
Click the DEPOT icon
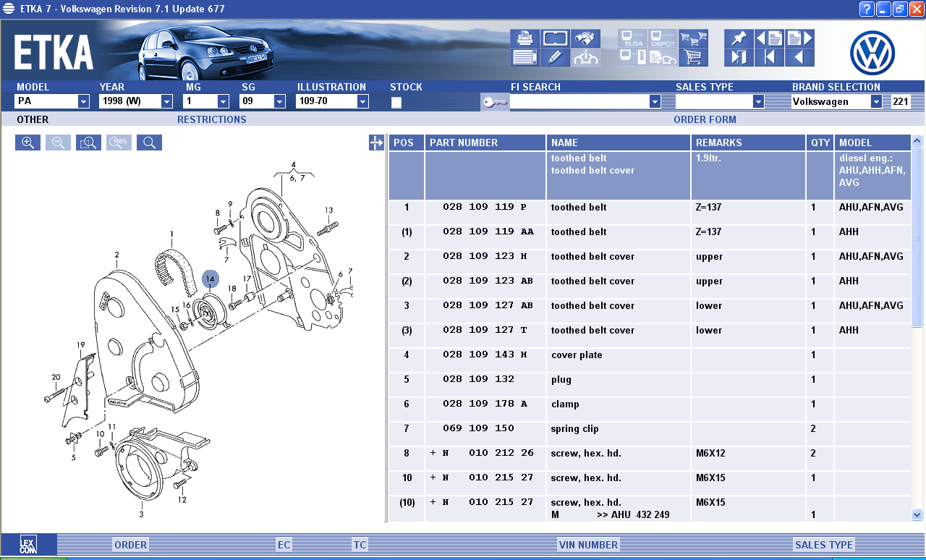(x=663, y=38)
